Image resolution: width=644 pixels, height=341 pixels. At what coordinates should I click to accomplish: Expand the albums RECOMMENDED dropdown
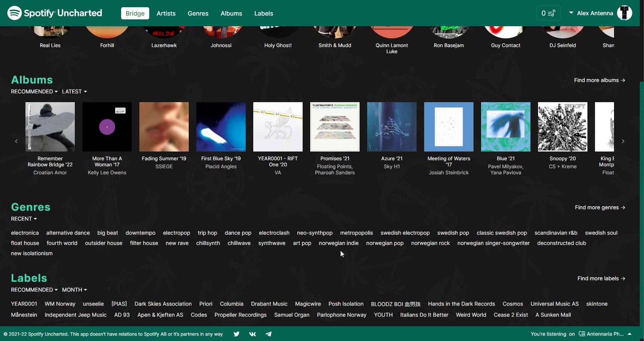(34, 92)
